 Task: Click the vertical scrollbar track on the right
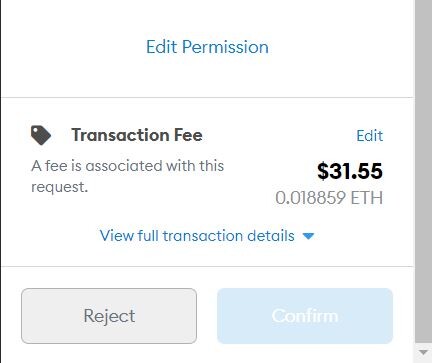pyautogui.click(x=423, y=171)
